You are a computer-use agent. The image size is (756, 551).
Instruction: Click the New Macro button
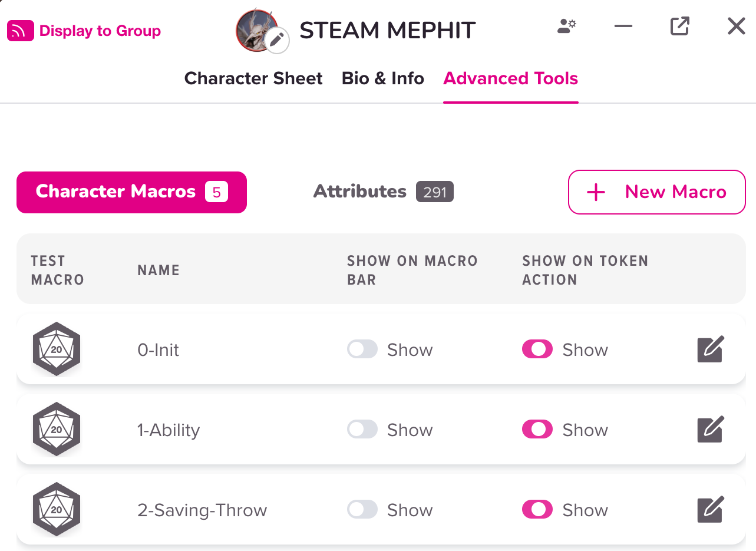point(656,192)
